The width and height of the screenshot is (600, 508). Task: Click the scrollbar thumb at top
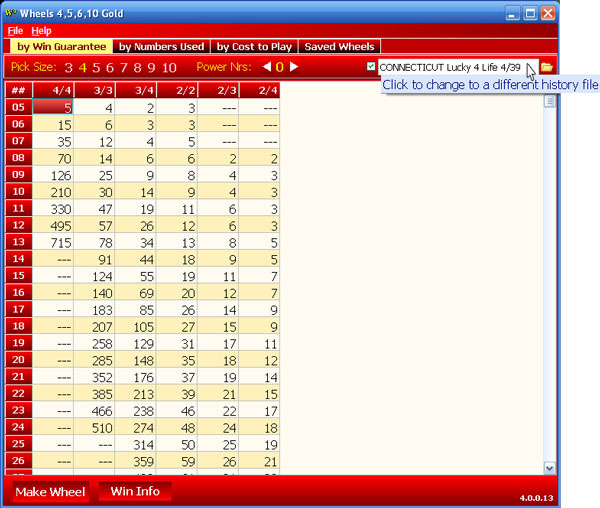coord(549,101)
